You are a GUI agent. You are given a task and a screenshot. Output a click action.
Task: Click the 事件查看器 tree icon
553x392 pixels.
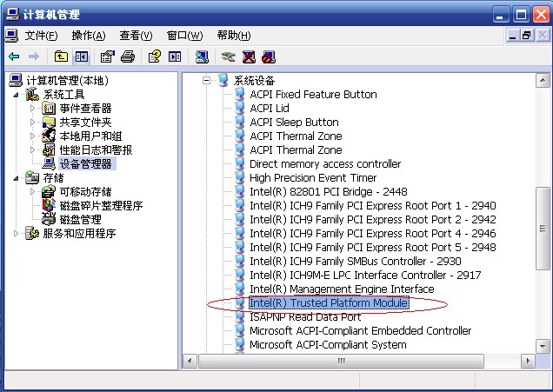[x=49, y=109]
